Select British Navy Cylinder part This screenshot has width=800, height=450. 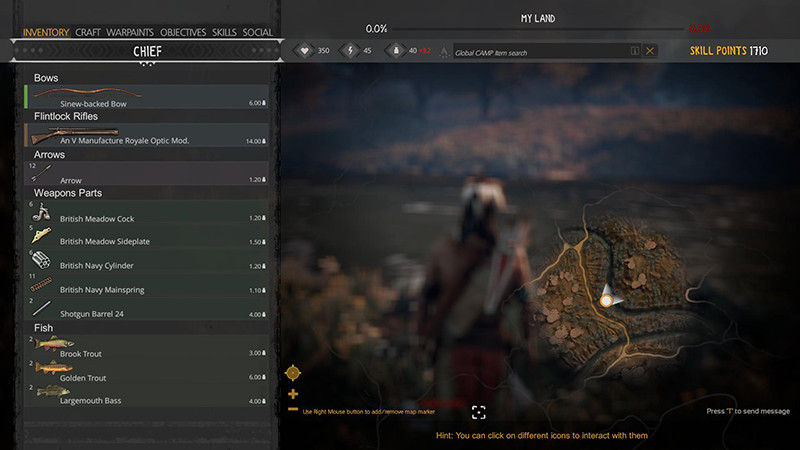click(x=147, y=260)
